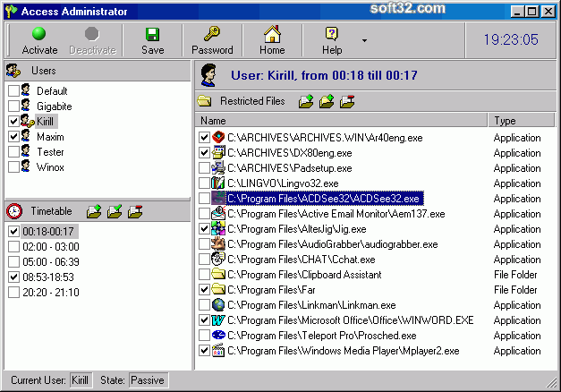Screen dimensions: 561x392
Task: Click the Timetable clock icon
Action: 14,211
